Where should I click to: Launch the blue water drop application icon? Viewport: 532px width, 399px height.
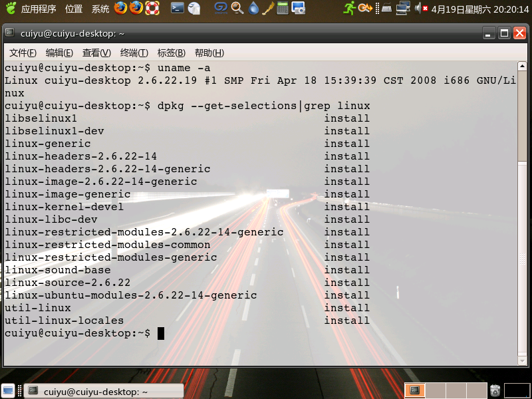253,8
